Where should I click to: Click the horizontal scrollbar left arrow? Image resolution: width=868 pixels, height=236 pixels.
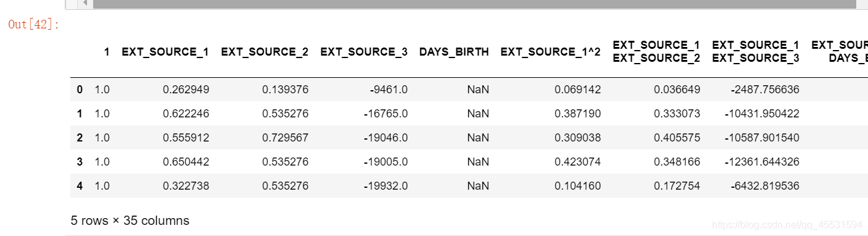tap(85, 4)
